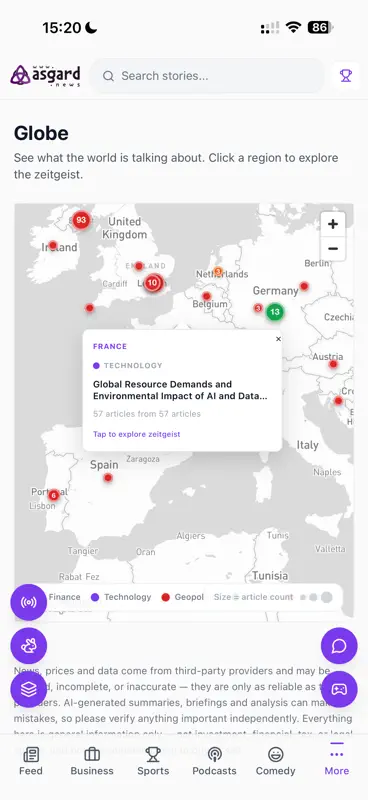Select the red marker on Ireland

[x=53, y=245]
